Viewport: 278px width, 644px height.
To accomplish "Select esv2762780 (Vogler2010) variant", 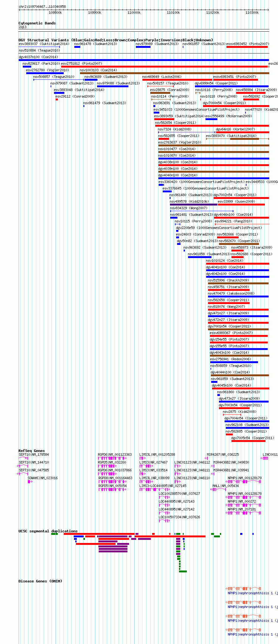I will tap(47, 70).
